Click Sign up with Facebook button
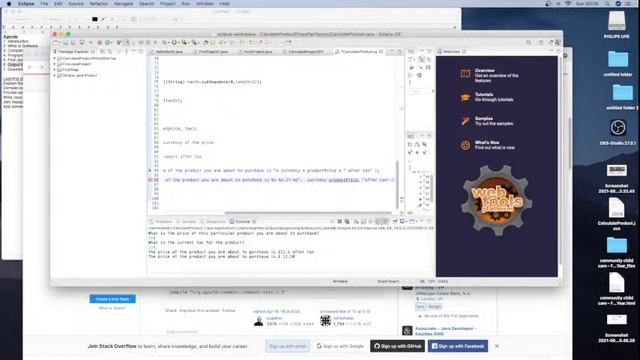 click(458, 346)
